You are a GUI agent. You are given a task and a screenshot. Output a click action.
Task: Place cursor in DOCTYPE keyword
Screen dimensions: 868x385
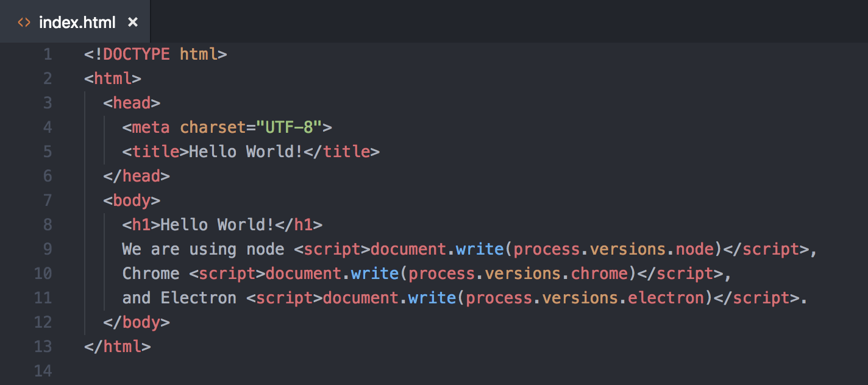[x=137, y=54]
